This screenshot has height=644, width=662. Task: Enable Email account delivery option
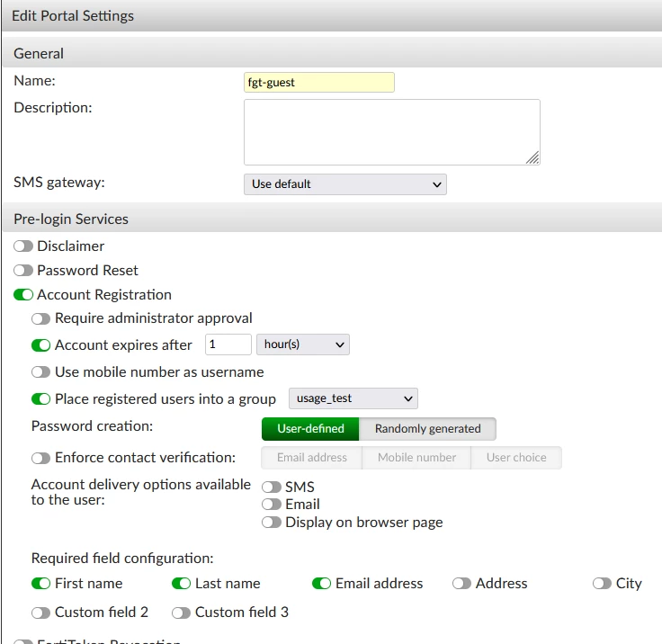click(x=272, y=505)
